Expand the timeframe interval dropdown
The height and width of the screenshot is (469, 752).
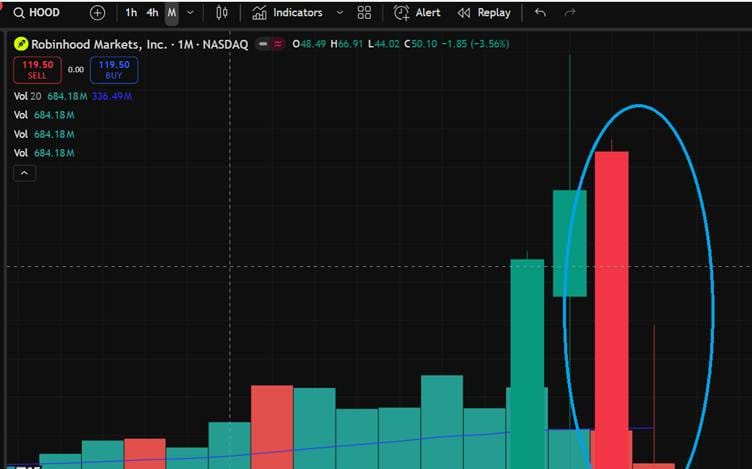[190, 13]
